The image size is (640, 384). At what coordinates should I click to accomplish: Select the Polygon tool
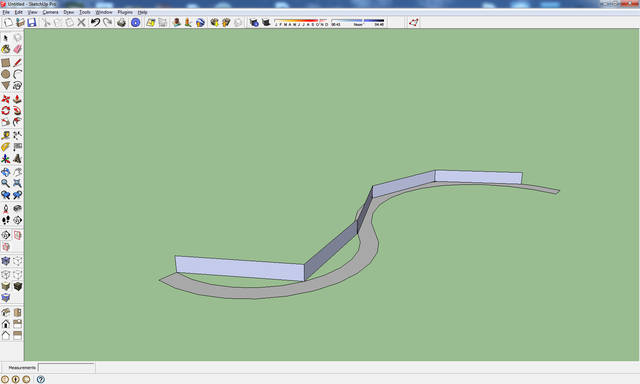pyautogui.click(x=6, y=86)
